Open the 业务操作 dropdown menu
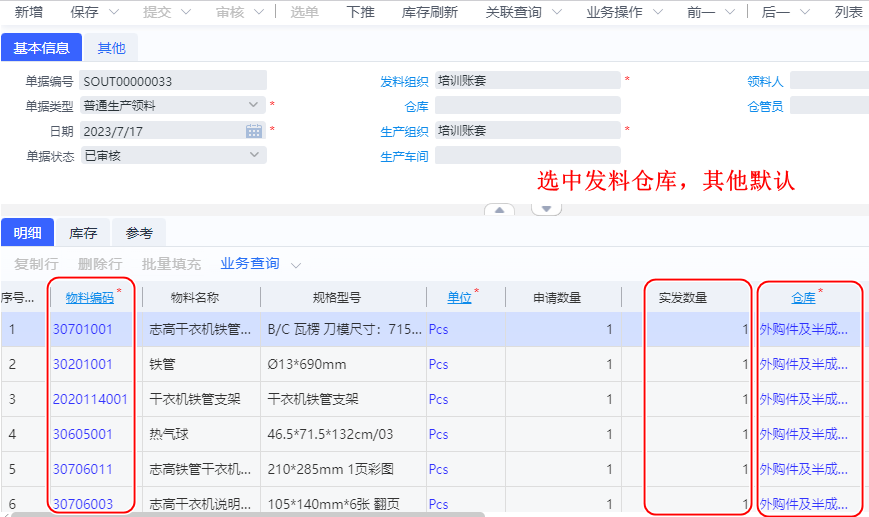The image size is (869, 517). coord(625,13)
